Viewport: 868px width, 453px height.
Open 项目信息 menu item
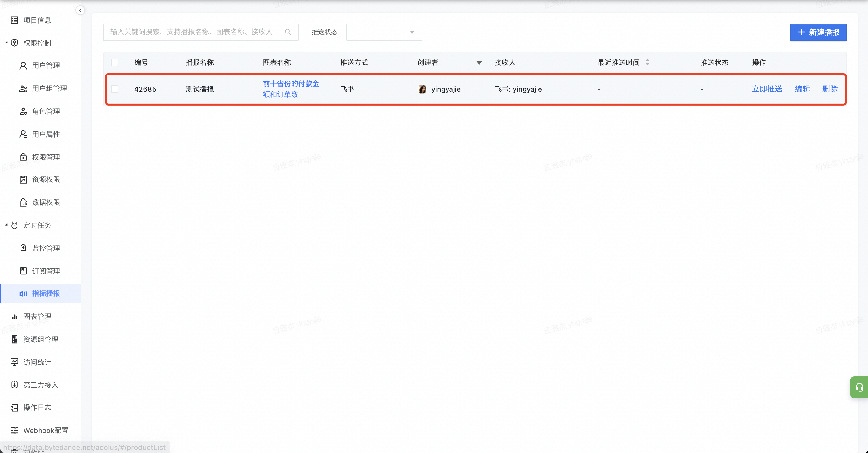[40, 20]
